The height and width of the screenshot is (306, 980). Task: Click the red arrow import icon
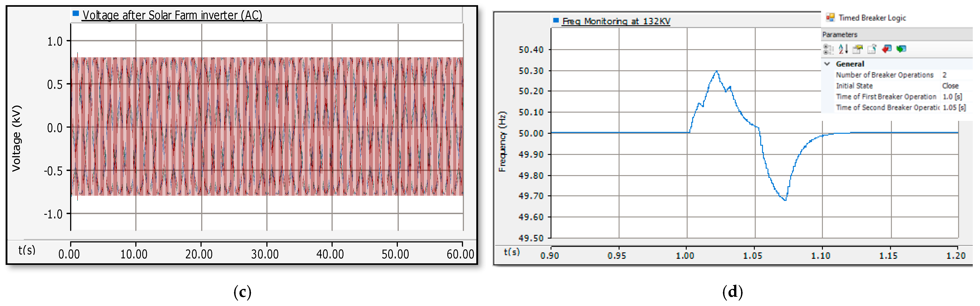(x=887, y=49)
